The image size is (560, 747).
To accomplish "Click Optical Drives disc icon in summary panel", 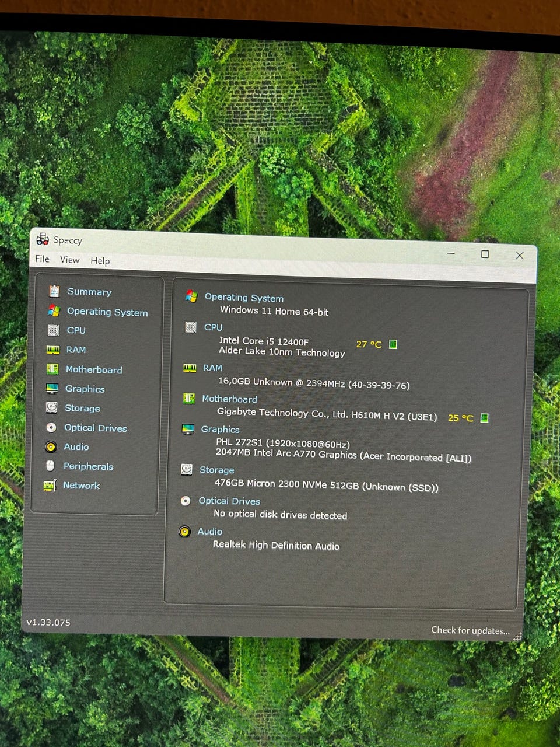I will [x=185, y=500].
